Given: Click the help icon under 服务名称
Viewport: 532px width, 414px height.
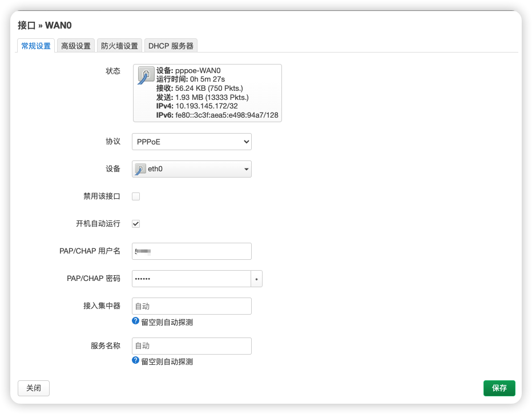Looking at the screenshot, I should (135, 361).
